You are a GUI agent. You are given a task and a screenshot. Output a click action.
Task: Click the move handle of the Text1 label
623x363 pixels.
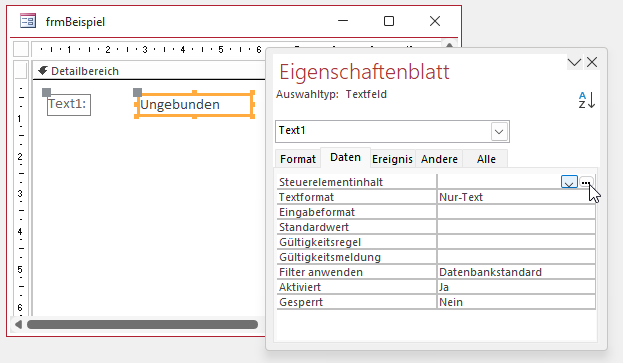click(46, 93)
